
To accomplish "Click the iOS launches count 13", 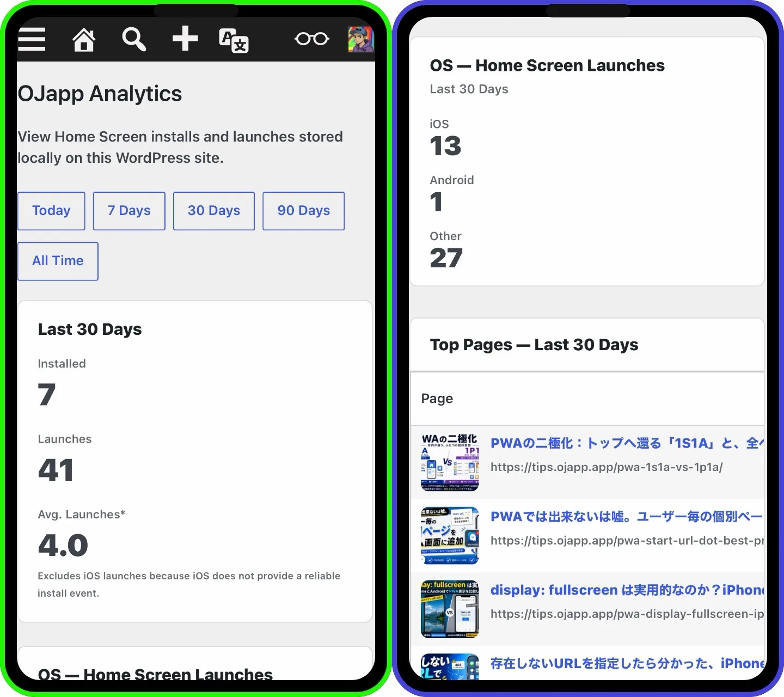I will 445,146.
